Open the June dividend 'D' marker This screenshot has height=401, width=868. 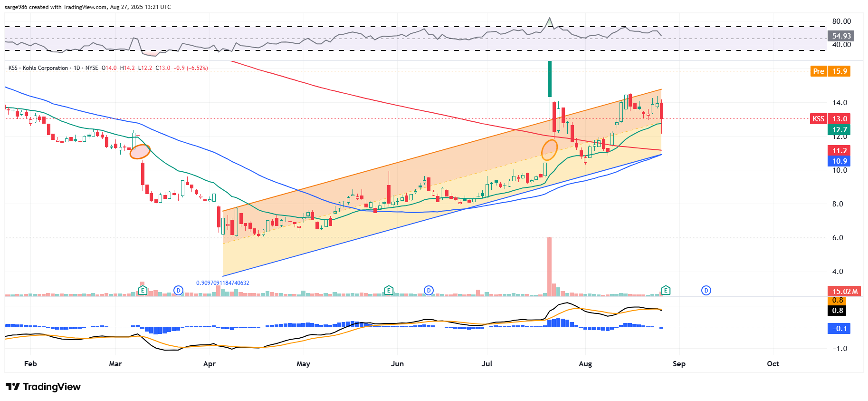(429, 290)
